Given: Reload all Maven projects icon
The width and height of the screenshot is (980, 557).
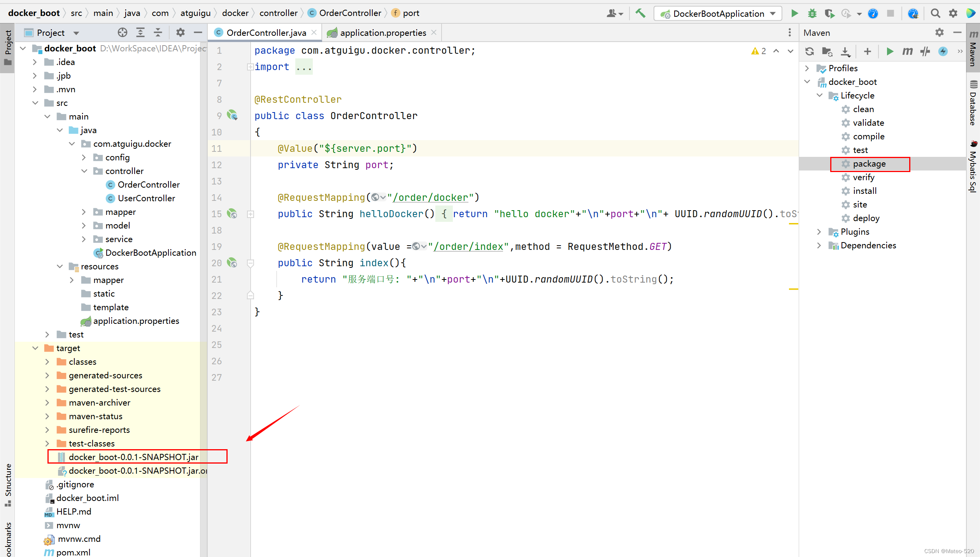Looking at the screenshot, I should [810, 51].
